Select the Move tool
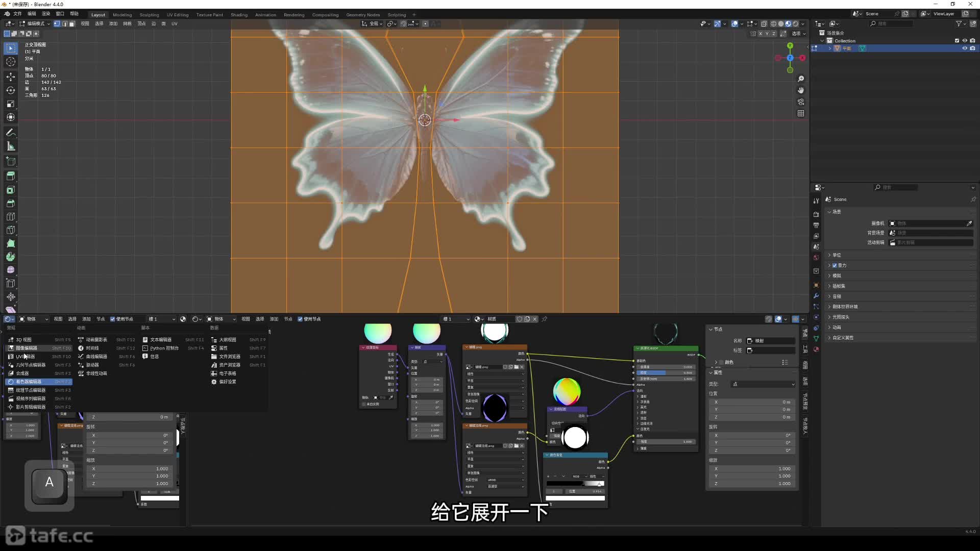 (x=11, y=77)
